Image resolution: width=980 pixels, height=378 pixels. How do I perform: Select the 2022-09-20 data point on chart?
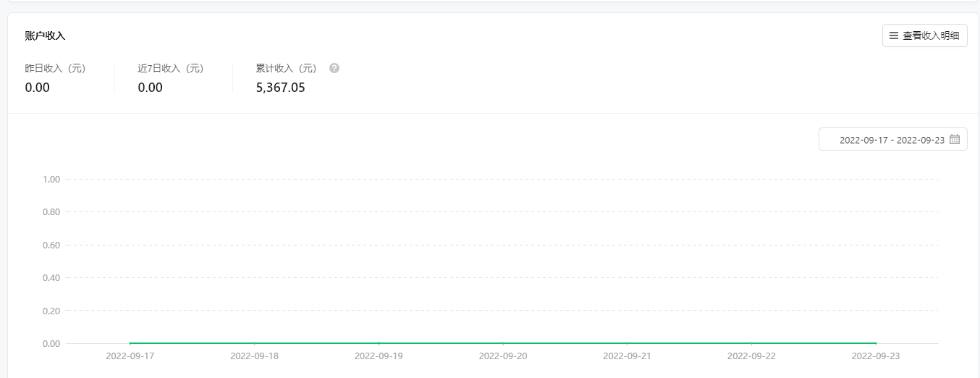point(503,343)
